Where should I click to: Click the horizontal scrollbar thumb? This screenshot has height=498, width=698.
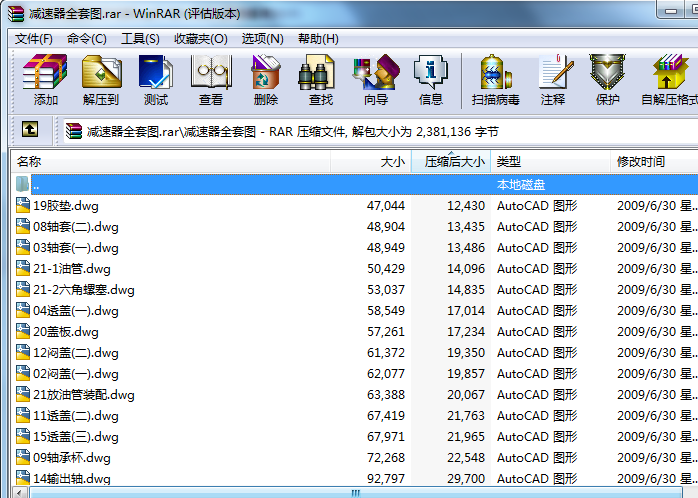coord(355,493)
